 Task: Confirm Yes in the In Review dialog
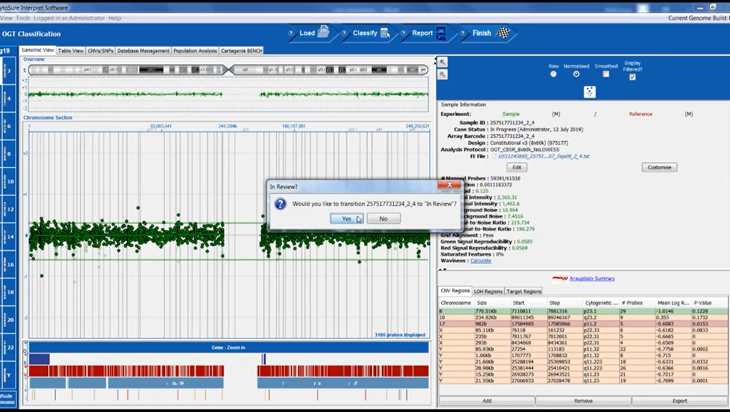(x=346, y=218)
